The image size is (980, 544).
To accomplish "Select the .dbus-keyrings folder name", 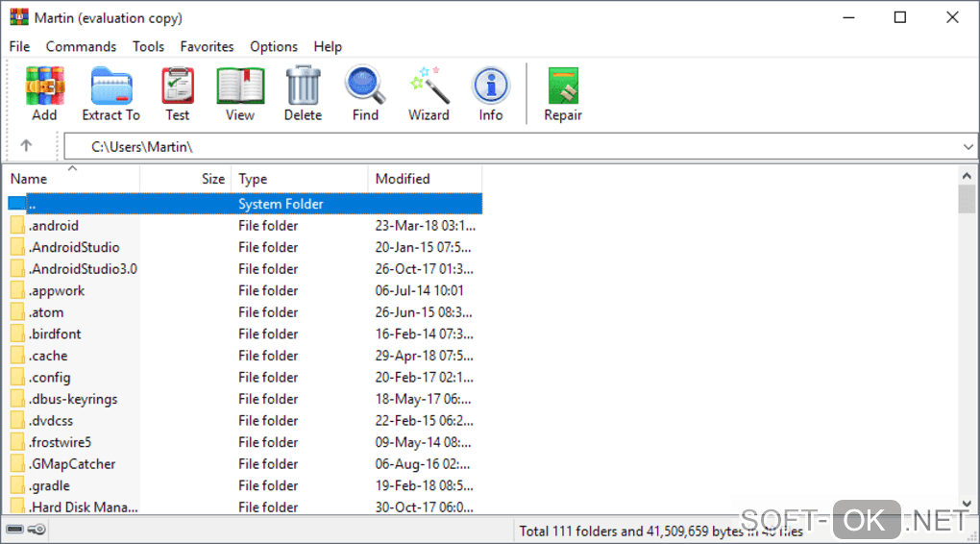I will [72, 399].
